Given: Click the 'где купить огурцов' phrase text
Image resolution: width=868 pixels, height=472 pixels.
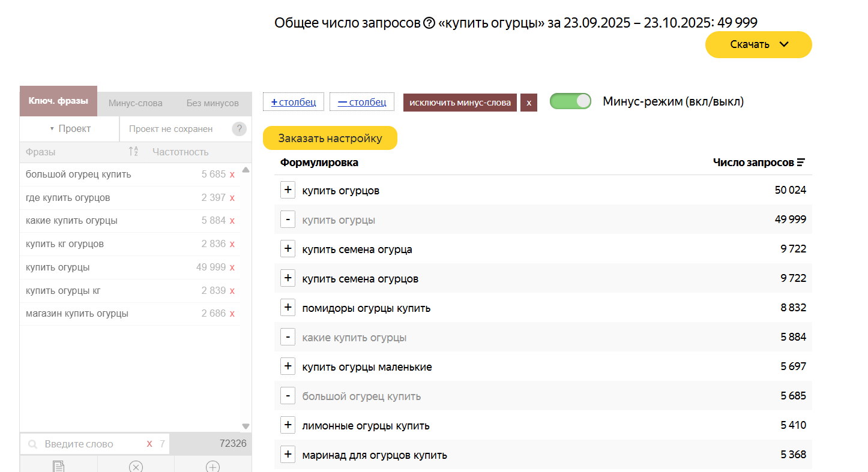Looking at the screenshot, I should point(68,198).
